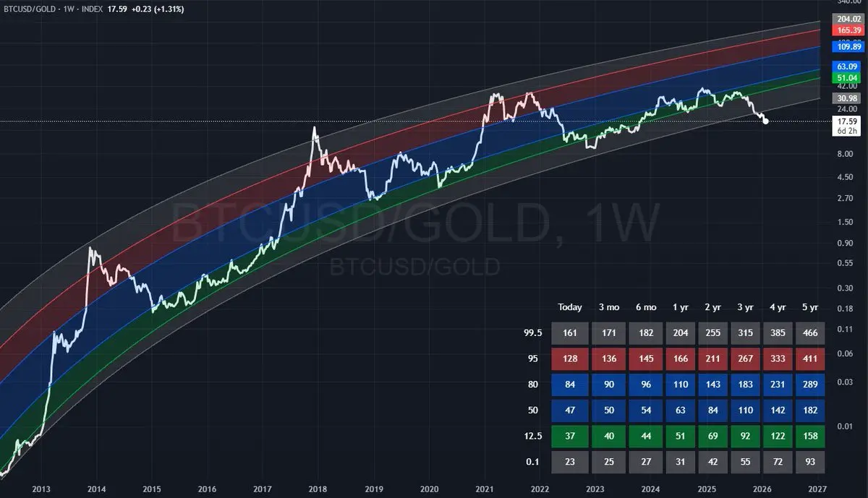Click the red 411 cell under 5 yr

pos(810,360)
